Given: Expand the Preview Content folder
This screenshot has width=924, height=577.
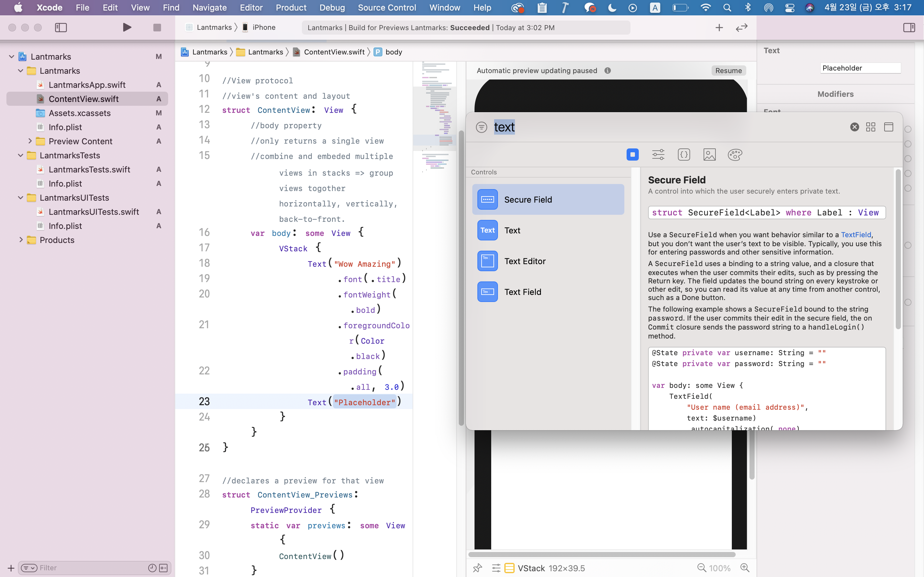Looking at the screenshot, I should click(x=30, y=141).
